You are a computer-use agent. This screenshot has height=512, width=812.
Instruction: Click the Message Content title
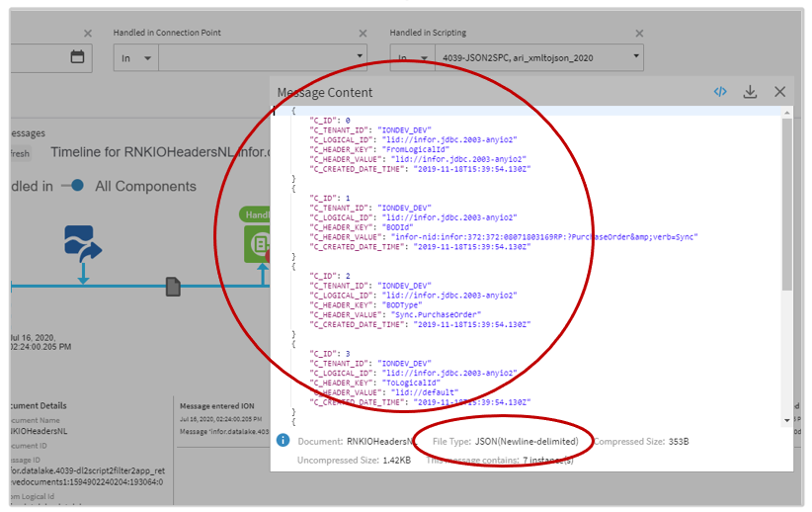click(x=325, y=93)
